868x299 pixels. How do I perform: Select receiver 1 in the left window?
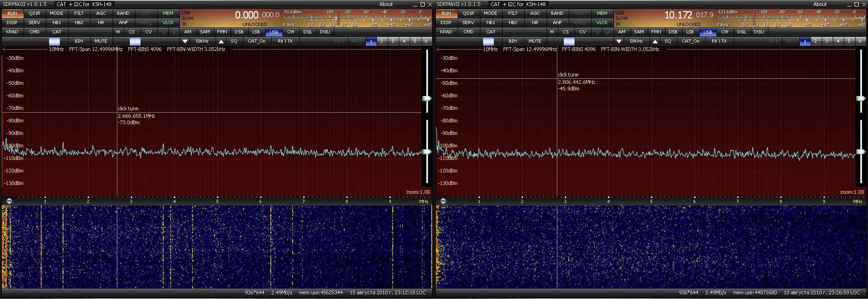click(x=371, y=41)
